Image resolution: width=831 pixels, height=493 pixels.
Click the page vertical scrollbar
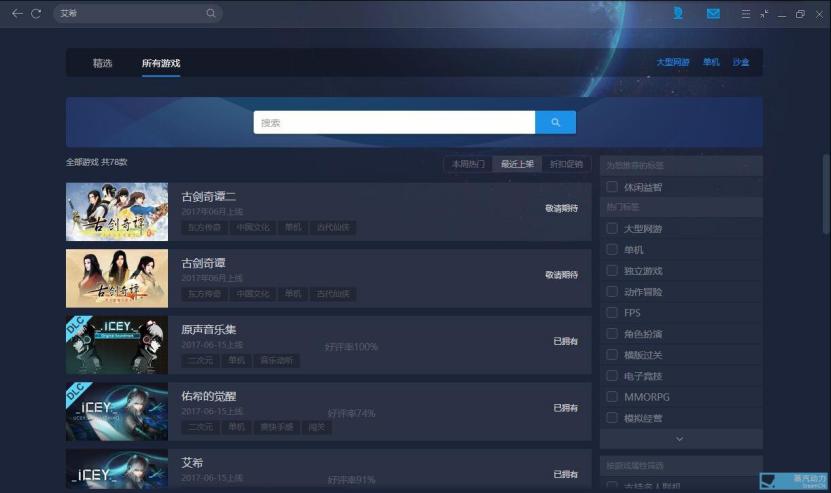(826, 193)
